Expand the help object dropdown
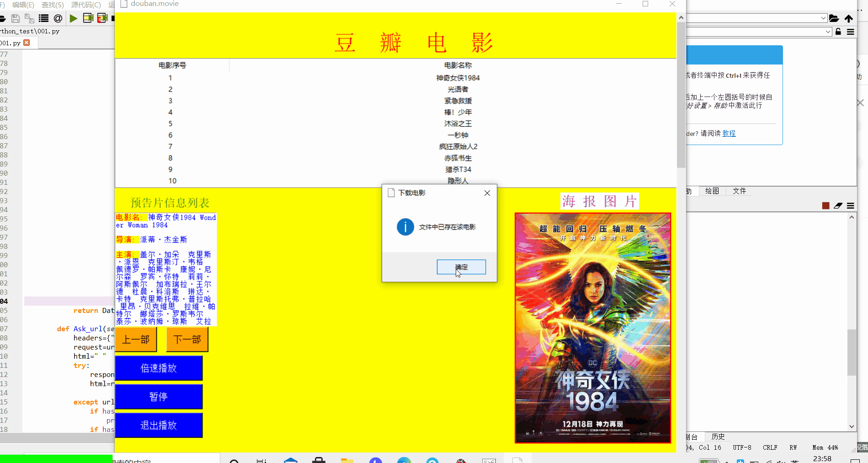The height and width of the screenshot is (463, 868). 828,32
